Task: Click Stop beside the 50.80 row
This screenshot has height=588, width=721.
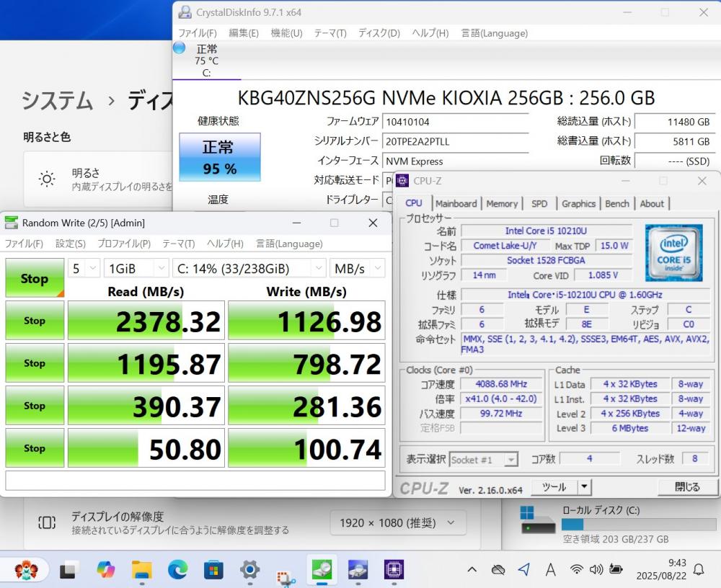Action: coord(35,447)
